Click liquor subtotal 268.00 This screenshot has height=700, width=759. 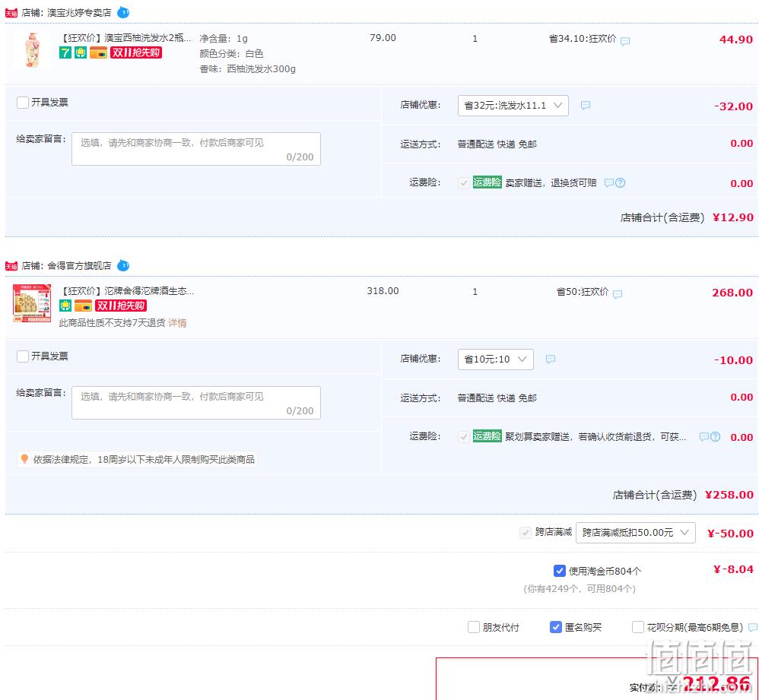click(732, 293)
